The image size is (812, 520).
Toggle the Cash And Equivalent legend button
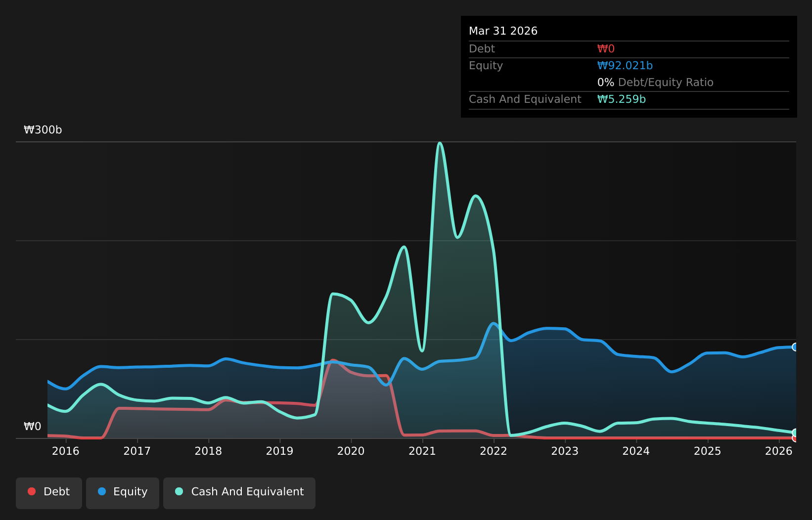point(239,493)
